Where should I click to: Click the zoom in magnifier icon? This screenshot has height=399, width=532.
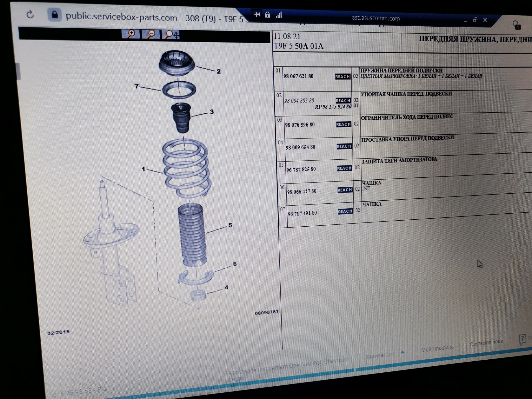click(x=131, y=34)
